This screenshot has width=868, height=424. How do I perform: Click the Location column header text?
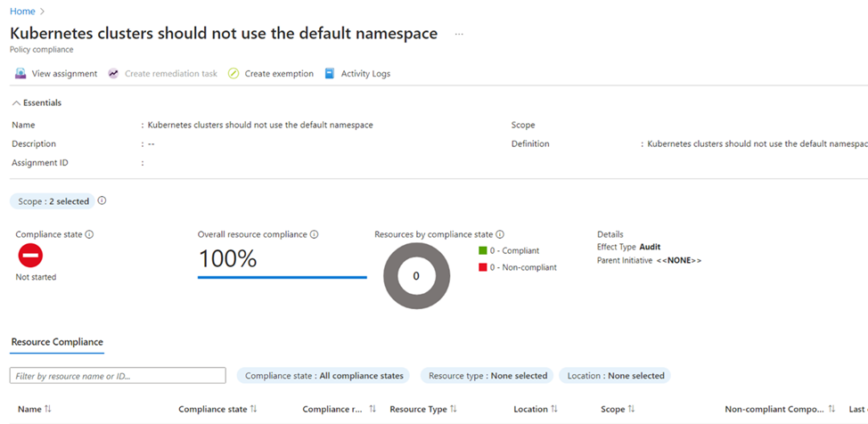pos(531,409)
